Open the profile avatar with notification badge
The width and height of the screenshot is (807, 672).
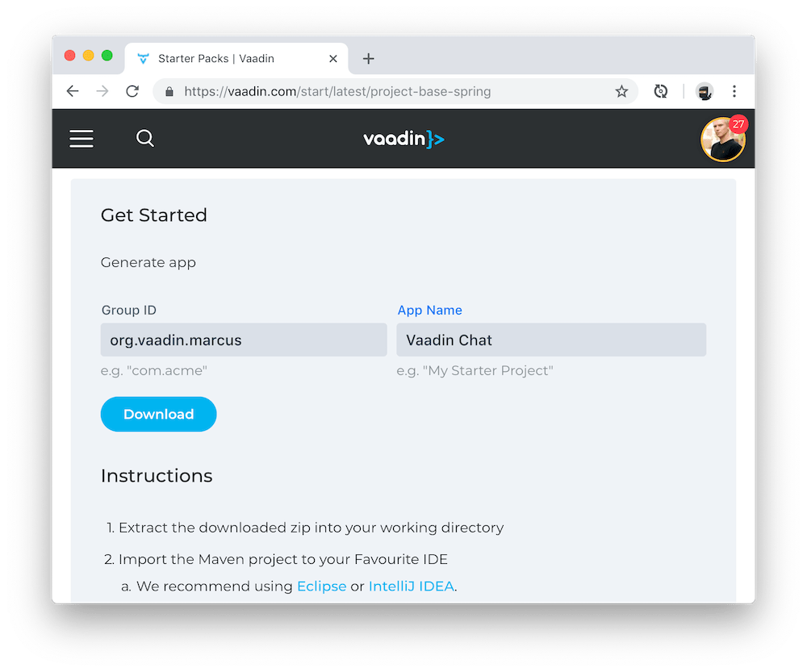pyautogui.click(x=722, y=139)
